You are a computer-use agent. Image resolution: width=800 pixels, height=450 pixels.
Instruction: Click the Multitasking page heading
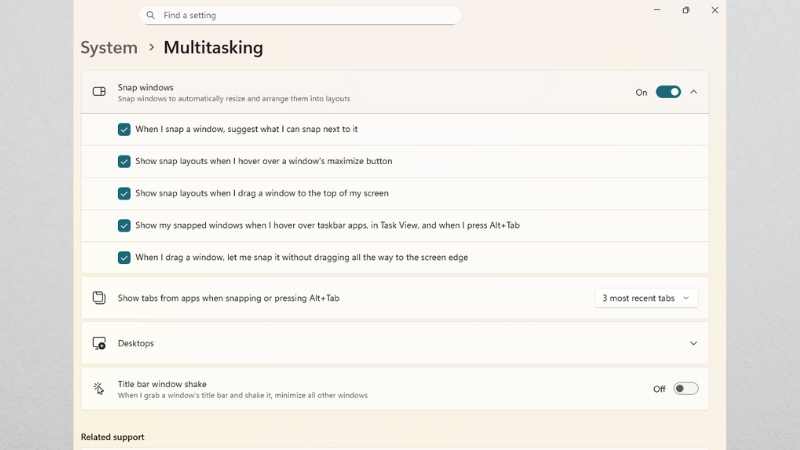[213, 47]
